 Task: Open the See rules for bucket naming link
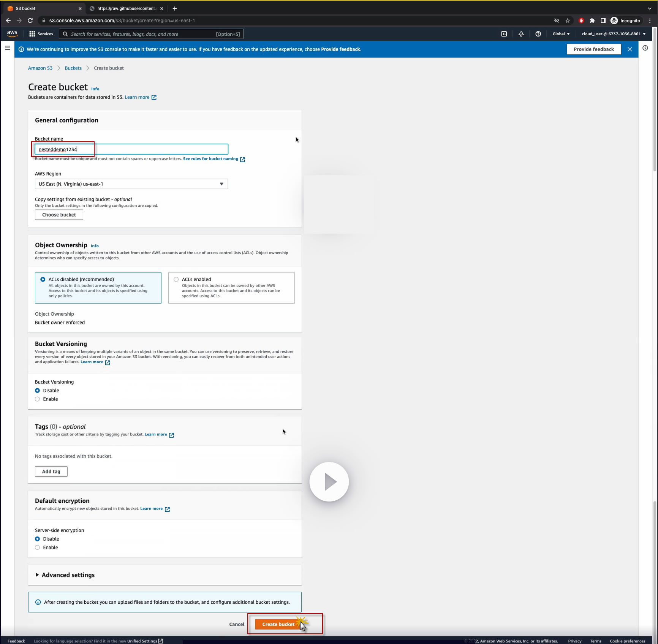[x=214, y=159]
